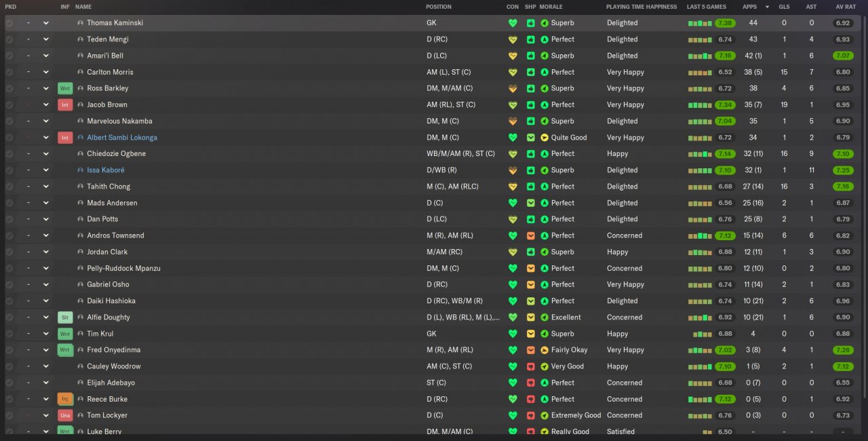Click Reece Burke's Inj injury badge
Viewport: 868px width, 441px height.
tap(65, 399)
